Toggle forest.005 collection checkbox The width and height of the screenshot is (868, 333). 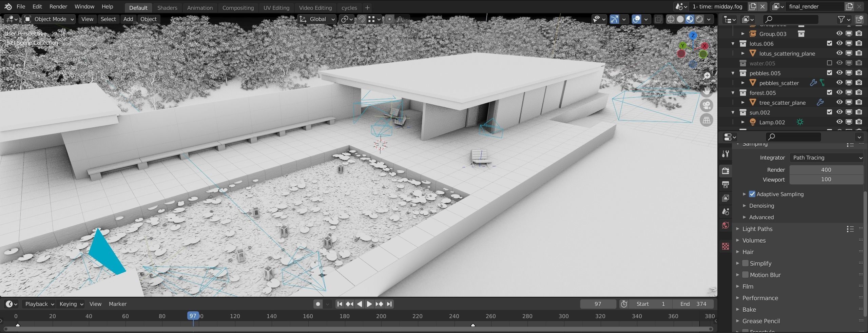[829, 92]
